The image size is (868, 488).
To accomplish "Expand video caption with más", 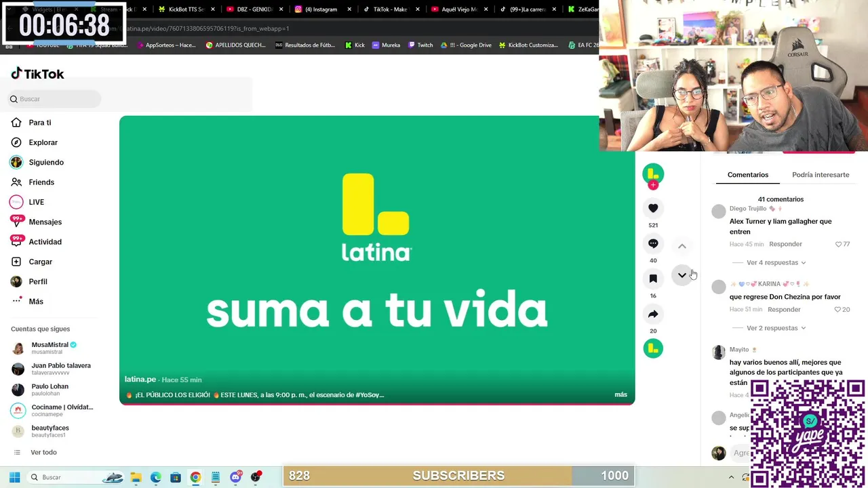I will [x=620, y=394].
